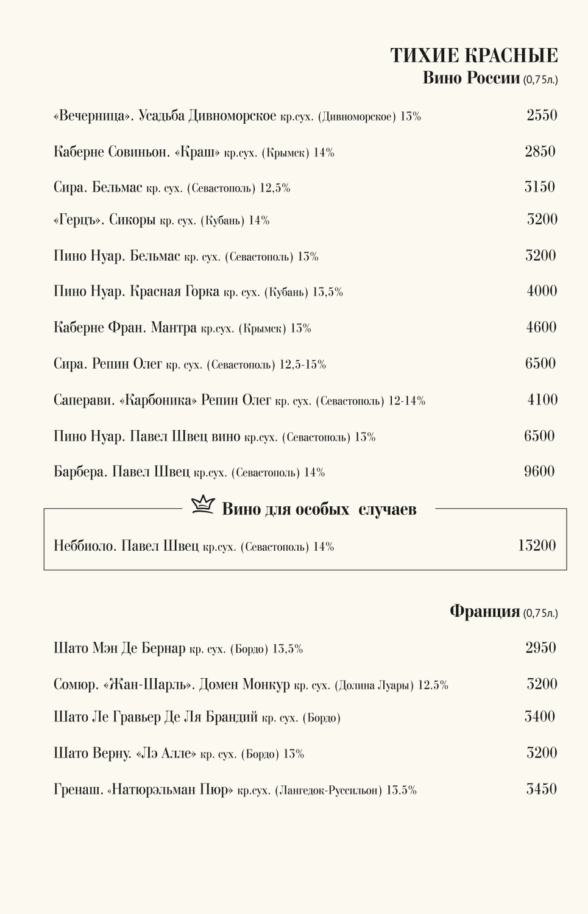Click the 9600 price next to Барбера
This screenshot has width=588, height=914.
[x=539, y=471]
